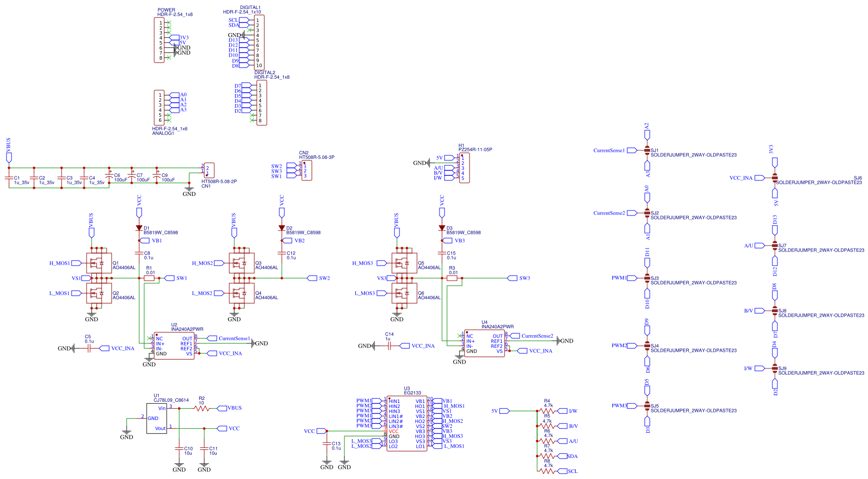Pick the SJ9 solder jumper symbol
Image resolution: width=868 pixels, height=479 pixels.
coord(775,368)
